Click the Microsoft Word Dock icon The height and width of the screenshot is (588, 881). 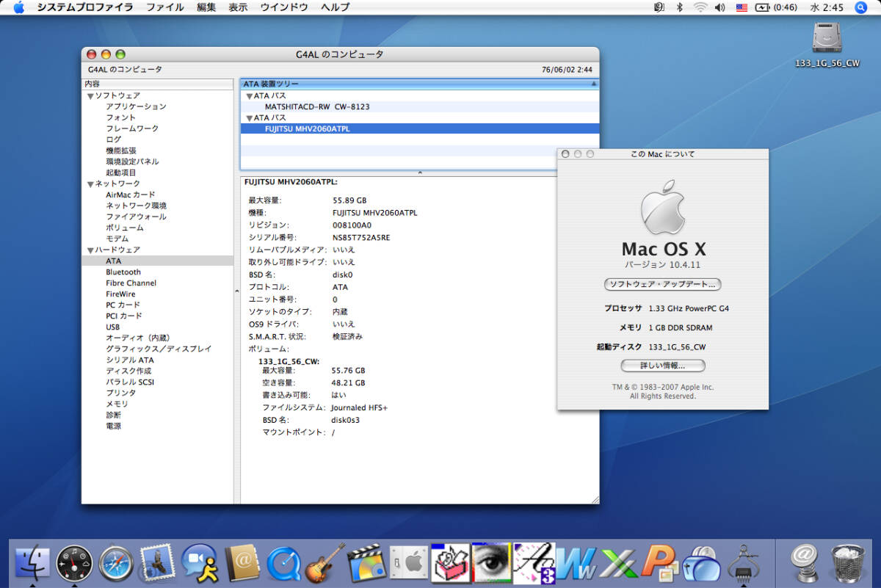575,564
